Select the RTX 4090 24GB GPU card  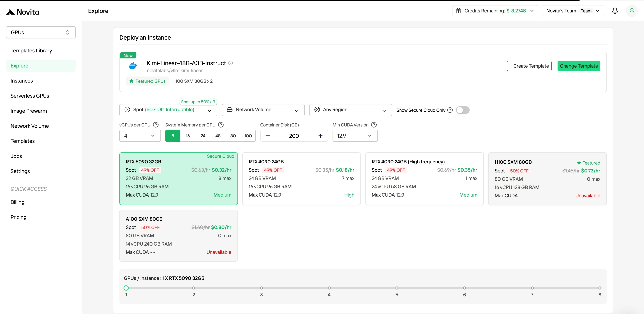pos(301,179)
